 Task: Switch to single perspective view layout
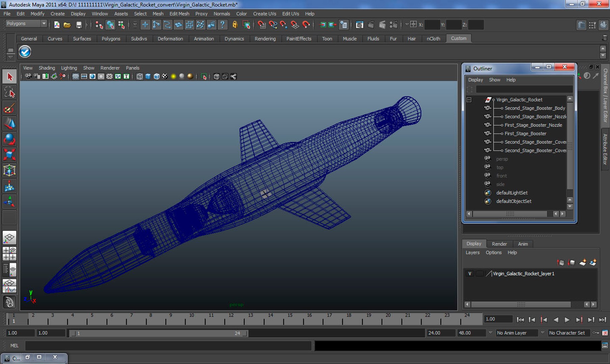tap(9, 238)
